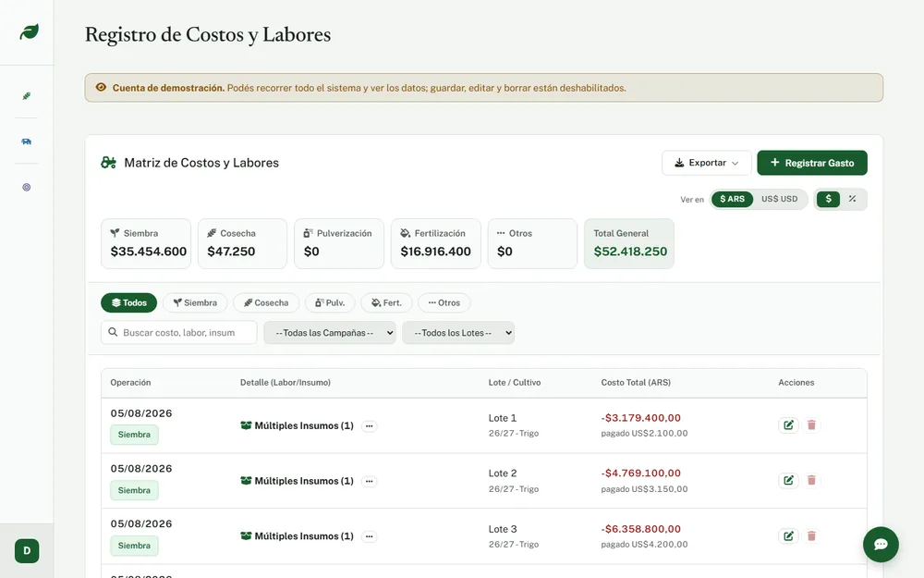Delete the Lote 1 cost entry

[811, 424]
